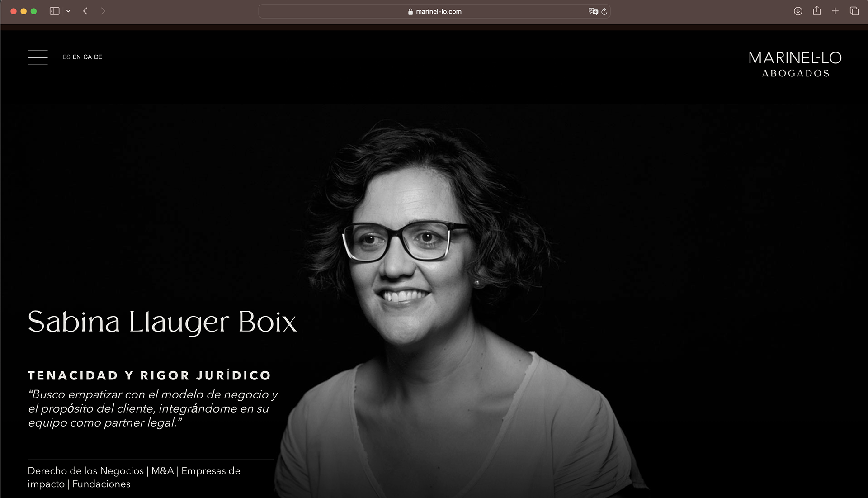
Task: Click the Marinel-lo Abogados logo
Action: [795, 64]
